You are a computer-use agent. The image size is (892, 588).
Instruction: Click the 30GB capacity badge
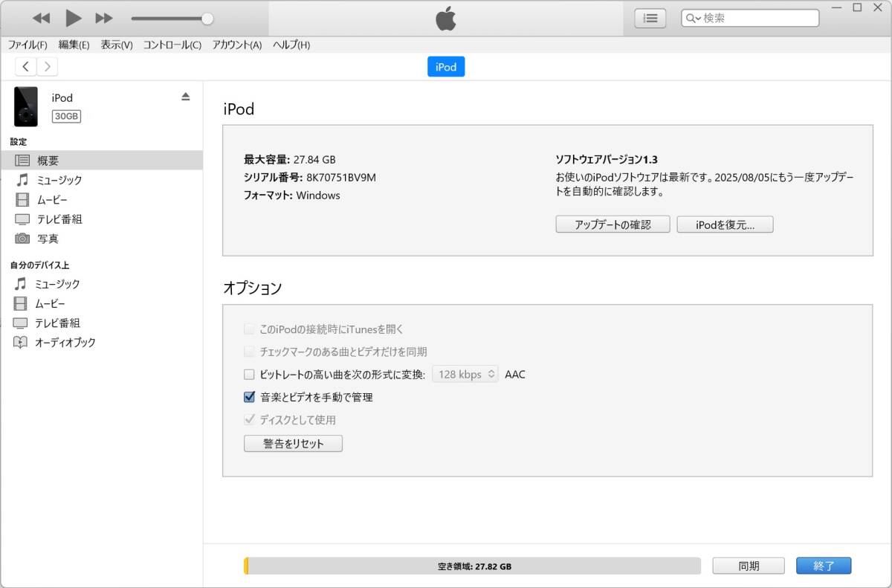(66, 116)
